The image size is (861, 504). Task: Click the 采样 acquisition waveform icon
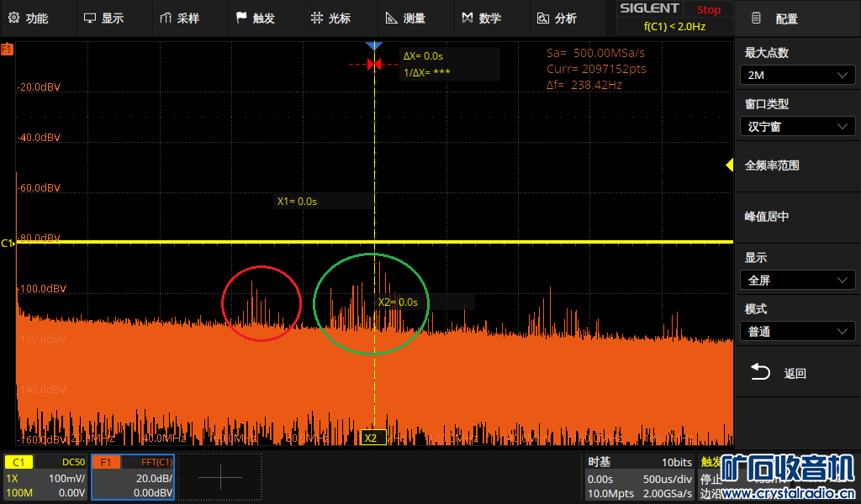point(165,18)
